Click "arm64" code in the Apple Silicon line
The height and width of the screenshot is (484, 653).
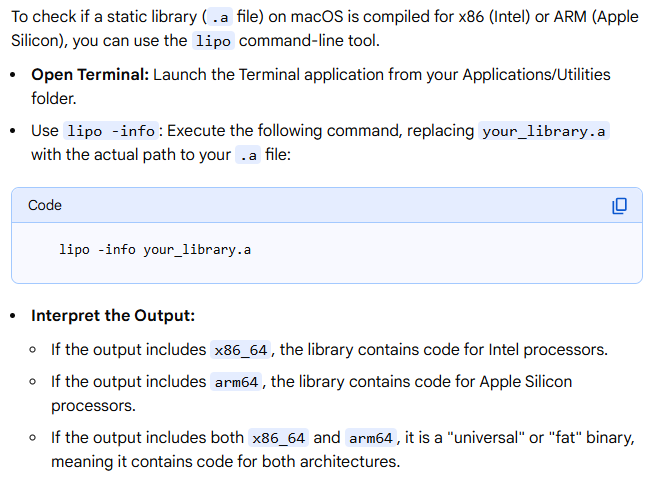pos(237,383)
